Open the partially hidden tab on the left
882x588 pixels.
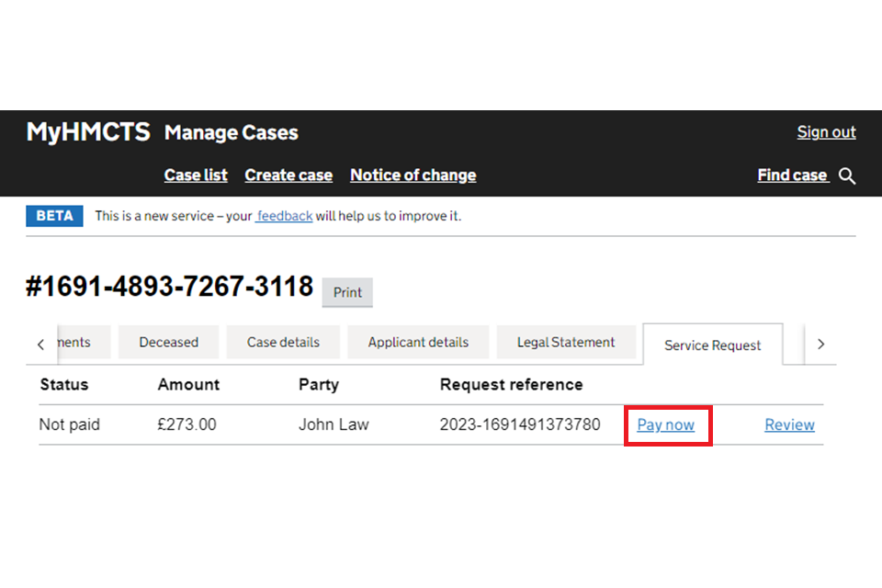84,343
